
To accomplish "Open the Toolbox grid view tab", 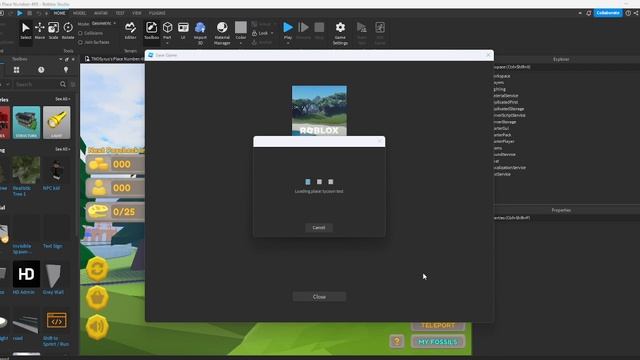I will click(x=16, y=70).
